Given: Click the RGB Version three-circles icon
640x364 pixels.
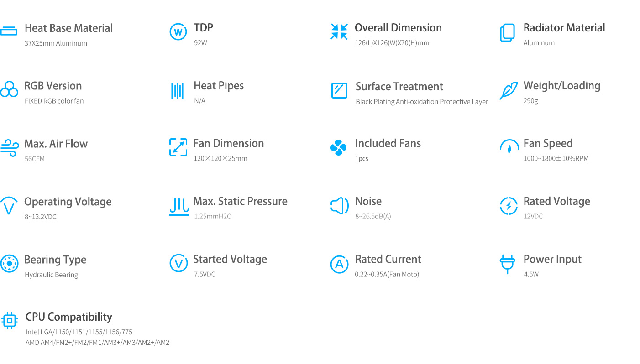Looking at the screenshot, I should 9,89.
